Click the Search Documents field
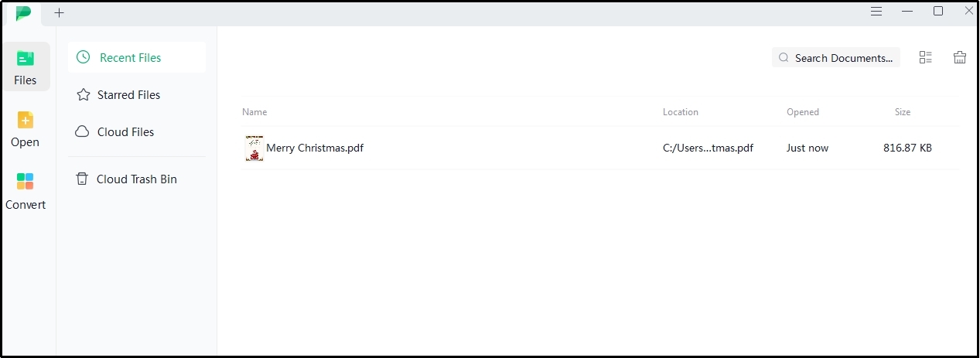The height and width of the screenshot is (358, 980). [843, 58]
